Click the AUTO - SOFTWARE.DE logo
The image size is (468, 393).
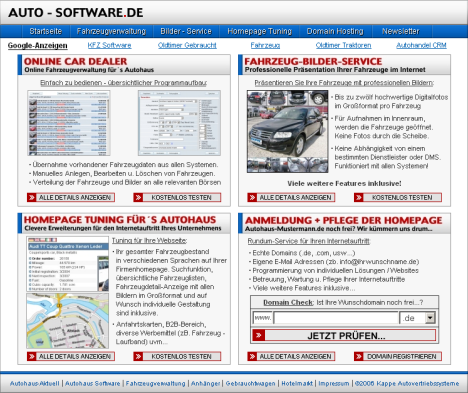click(76, 13)
